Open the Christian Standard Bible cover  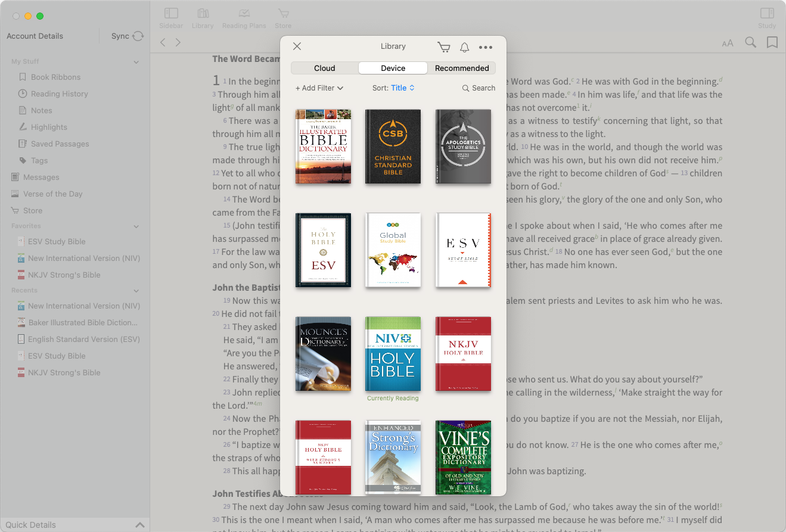[x=393, y=146]
